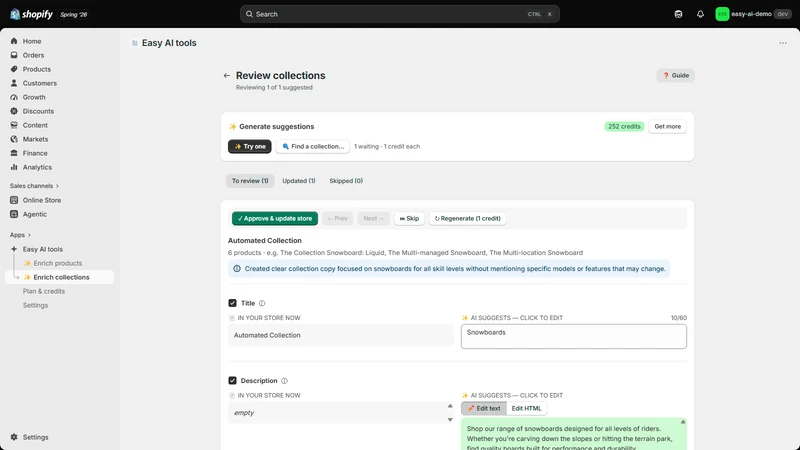Expand Apps section

(x=20, y=235)
